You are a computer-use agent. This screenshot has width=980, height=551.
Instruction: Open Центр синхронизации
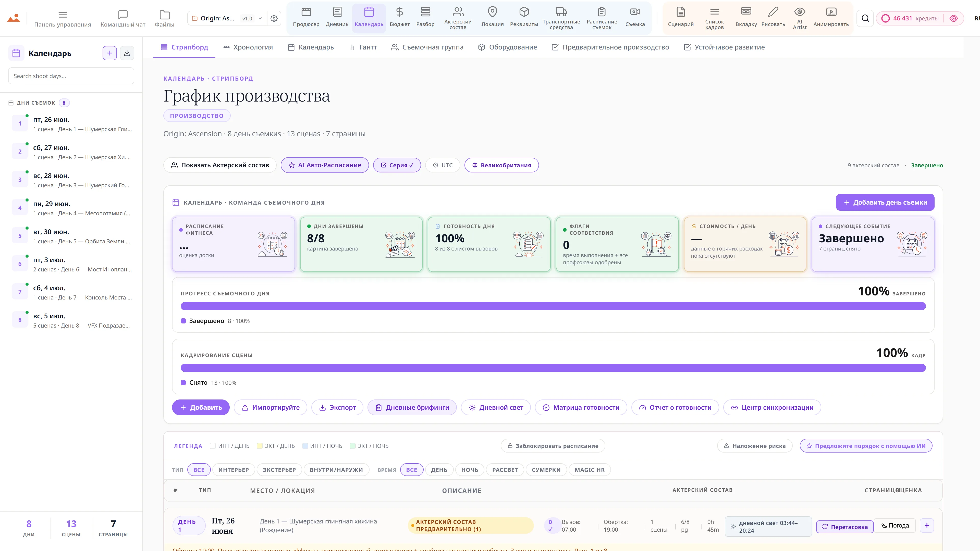(772, 407)
